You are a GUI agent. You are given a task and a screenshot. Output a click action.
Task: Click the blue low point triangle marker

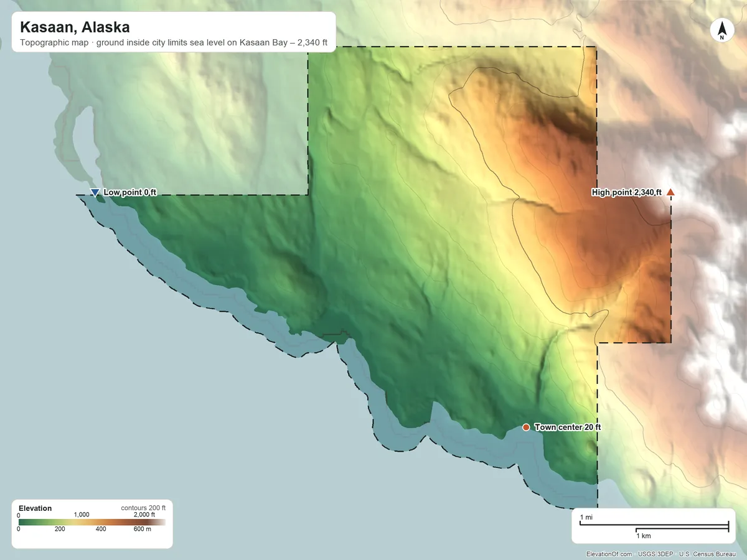[x=95, y=193]
